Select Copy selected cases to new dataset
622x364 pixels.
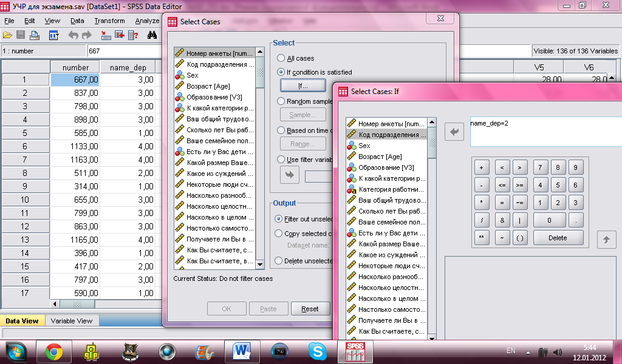[278, 234]
